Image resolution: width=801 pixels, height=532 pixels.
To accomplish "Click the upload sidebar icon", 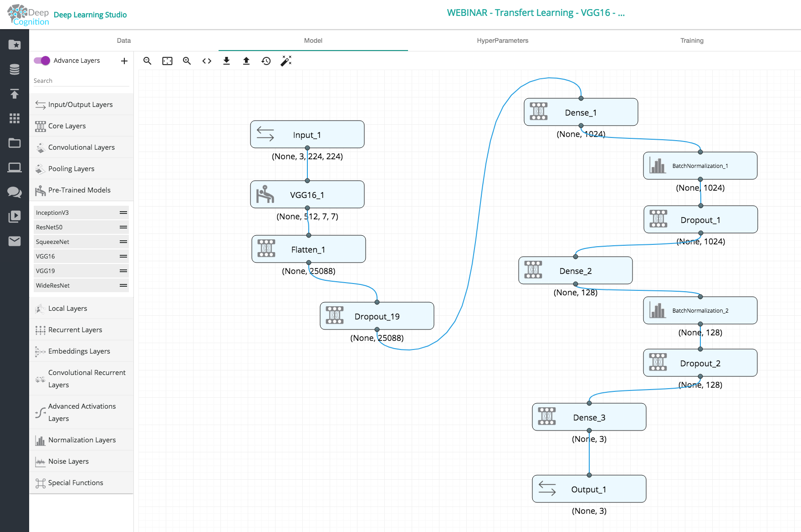I will click(x=15, y=94).
